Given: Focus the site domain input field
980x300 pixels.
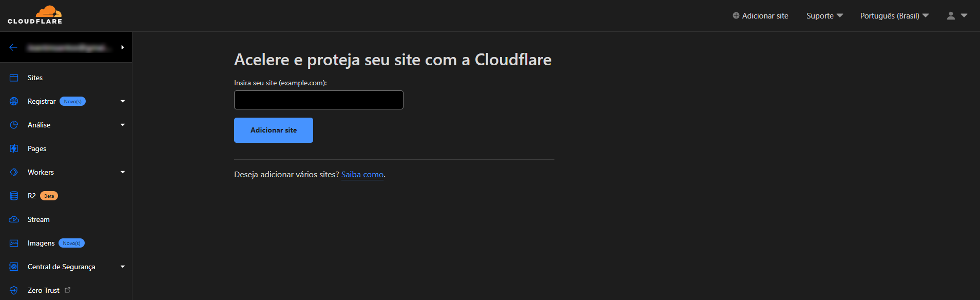Looking at the screenshot, I should [319, 100].
